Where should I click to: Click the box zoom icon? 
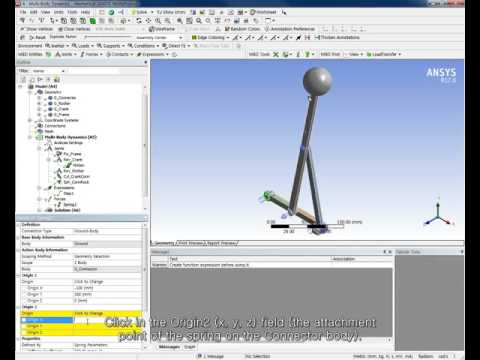167,21
